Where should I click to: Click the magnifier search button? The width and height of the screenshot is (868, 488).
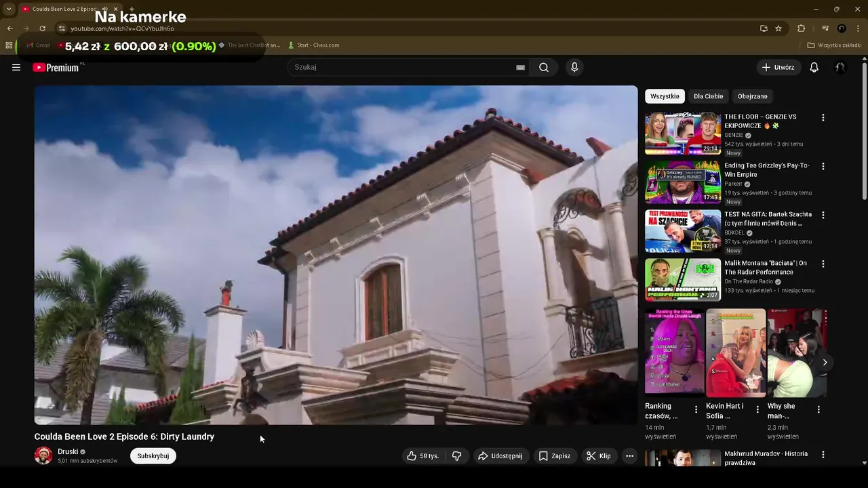(x=544, y=67)
